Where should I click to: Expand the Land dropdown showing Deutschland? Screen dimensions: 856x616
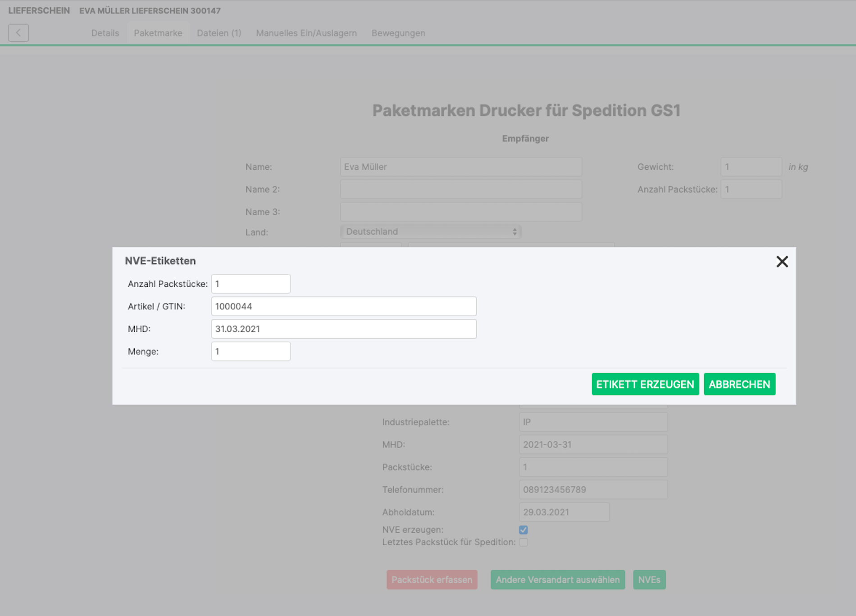click(430, 231)
